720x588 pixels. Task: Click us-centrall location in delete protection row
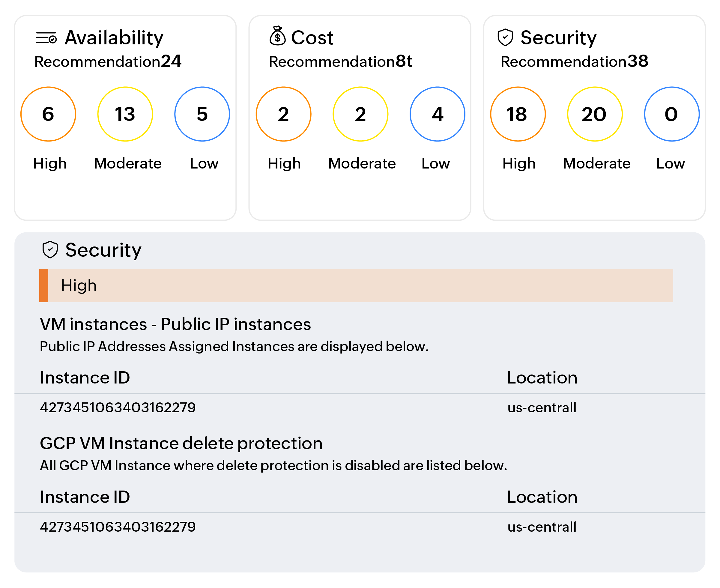pos(542,527)
